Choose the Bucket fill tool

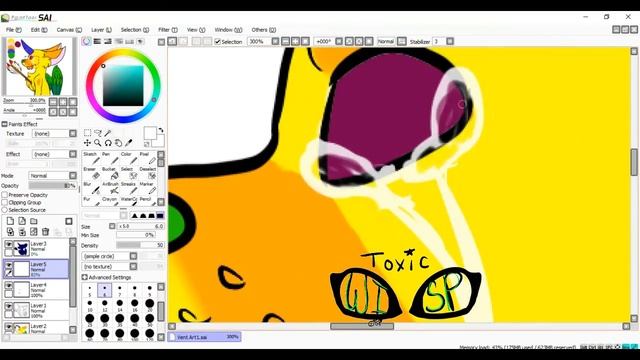[109, 173]
